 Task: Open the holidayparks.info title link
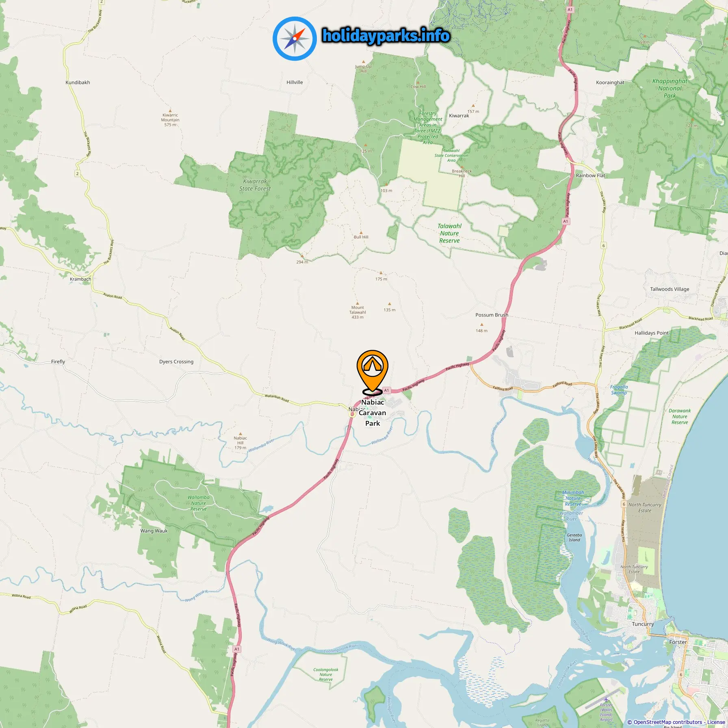pos(386,36)
